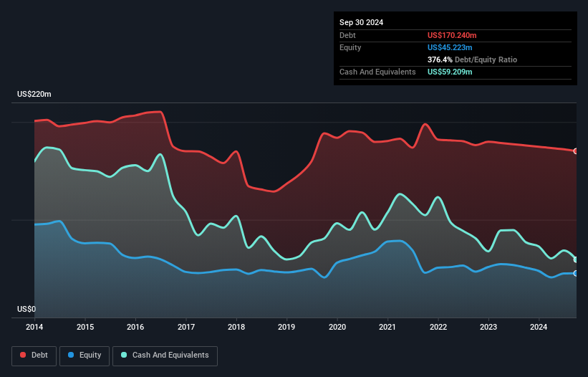Click the teal Cash And Equivalents legend dot
This screenshot has width=588, height=377.
coord(124,355)
